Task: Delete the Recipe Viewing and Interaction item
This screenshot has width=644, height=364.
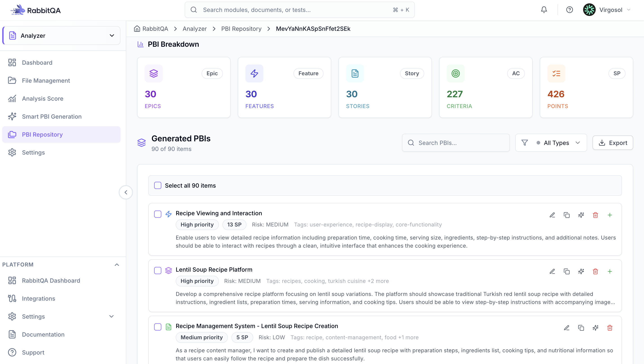Action: [595, 215]
